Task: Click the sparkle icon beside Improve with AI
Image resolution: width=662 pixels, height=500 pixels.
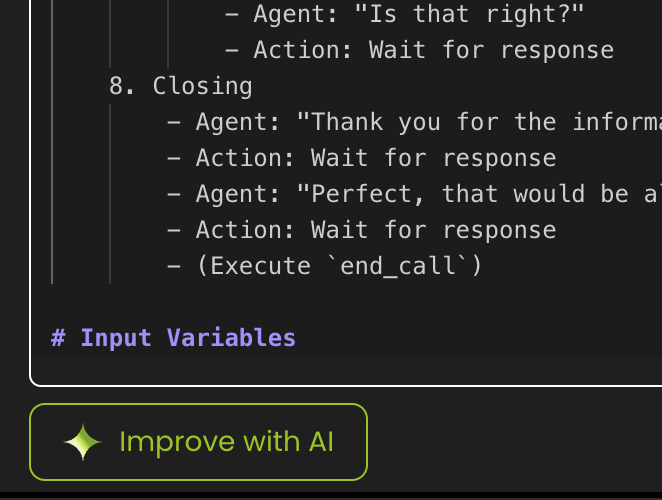Action: click(82, 442)
